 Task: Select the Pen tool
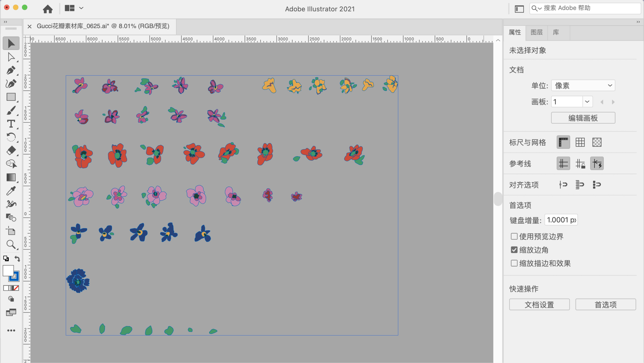pyautogui.click(x=11, y=70)
